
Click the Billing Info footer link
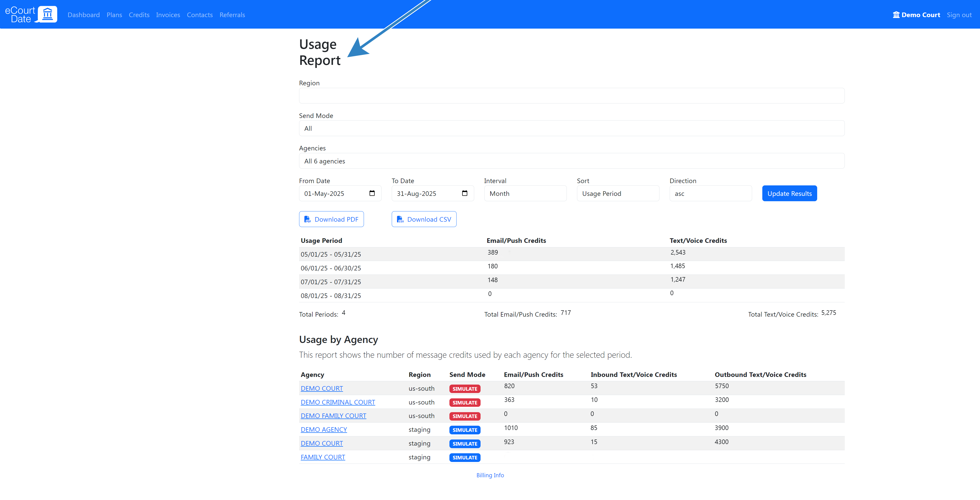490,475
